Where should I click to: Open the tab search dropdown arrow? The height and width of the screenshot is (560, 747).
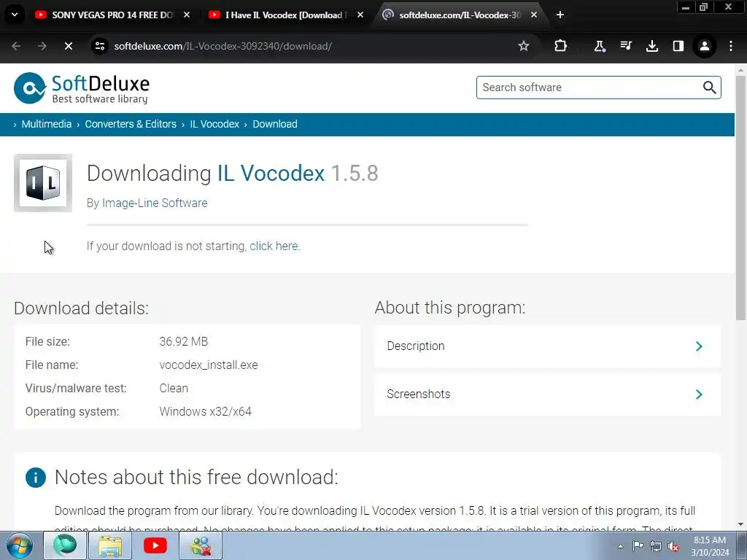[15, 15]
